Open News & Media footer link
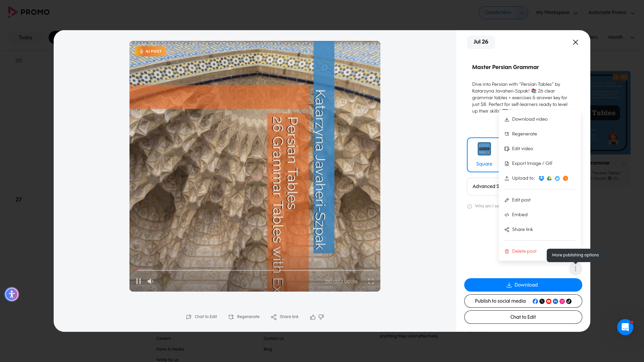The image size is (644, 362). pyautogui.click(x=170, y=349)
